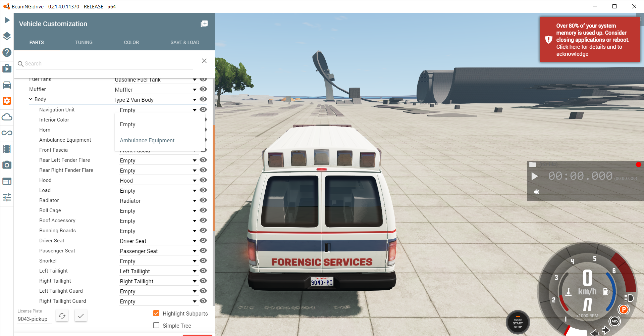644x336 pixels.
Task: Focus the parts Search field
Action: (105, 63)
